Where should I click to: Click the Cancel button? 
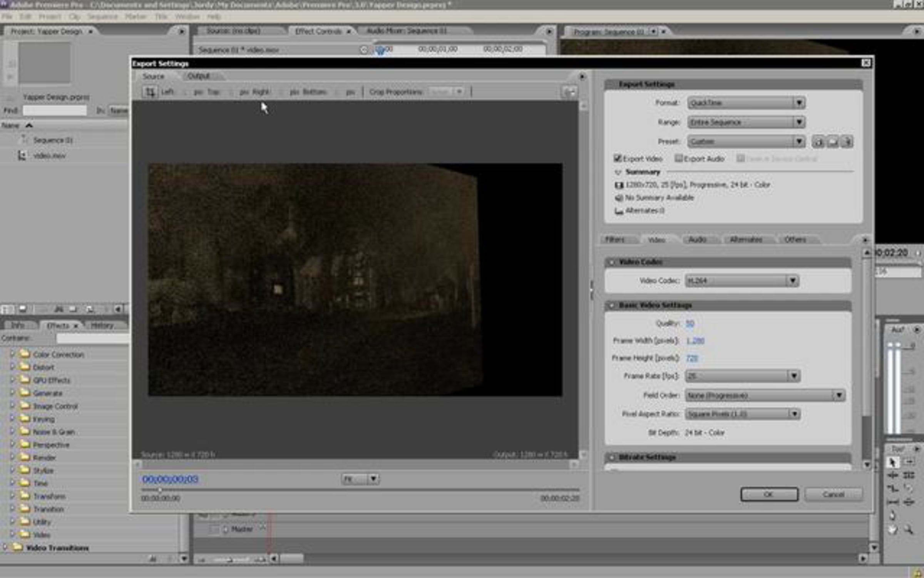[833, 494]
